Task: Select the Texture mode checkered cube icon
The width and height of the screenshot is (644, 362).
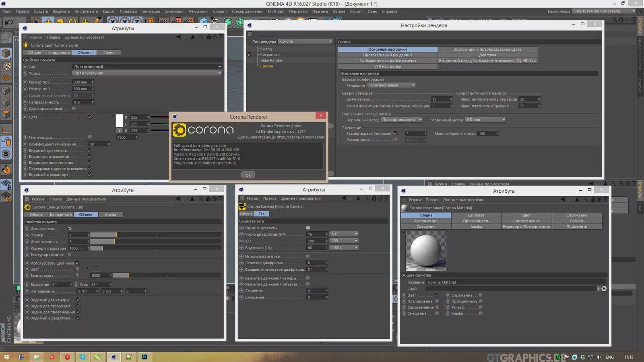Action: pos(6,66)
